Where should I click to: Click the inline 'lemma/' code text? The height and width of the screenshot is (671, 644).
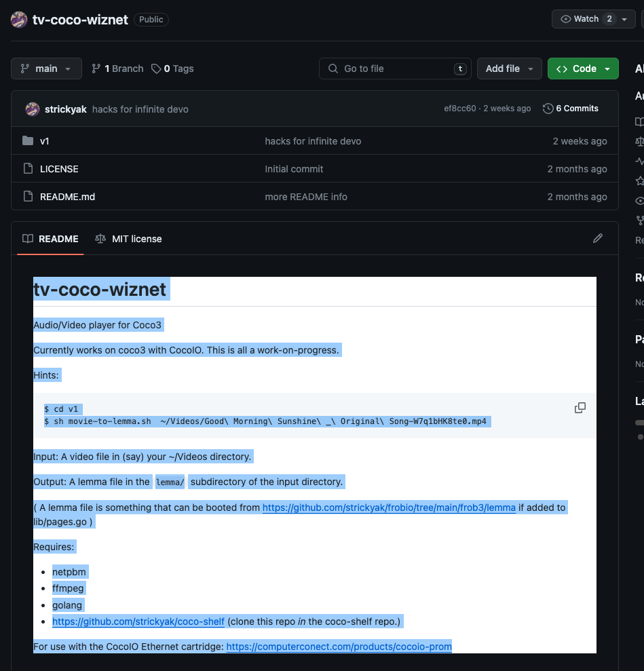point(170,482)
